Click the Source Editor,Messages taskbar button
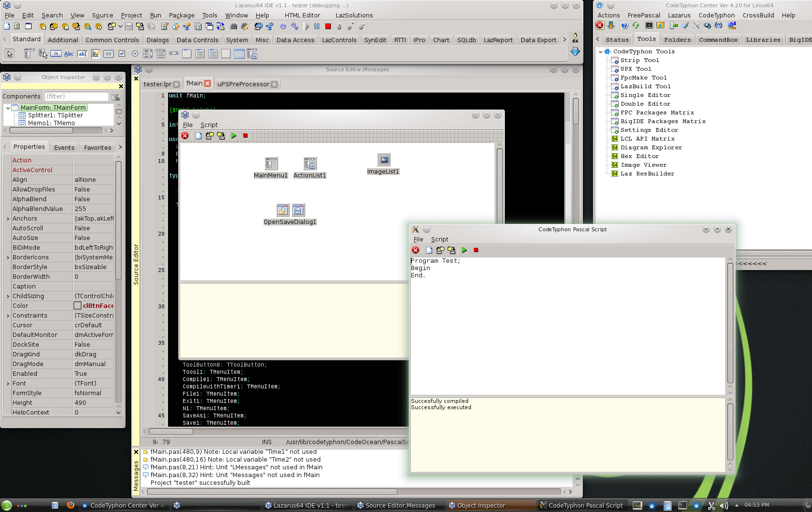The width and height of the screenshot is (812, 512). click(x=400, y=505)
